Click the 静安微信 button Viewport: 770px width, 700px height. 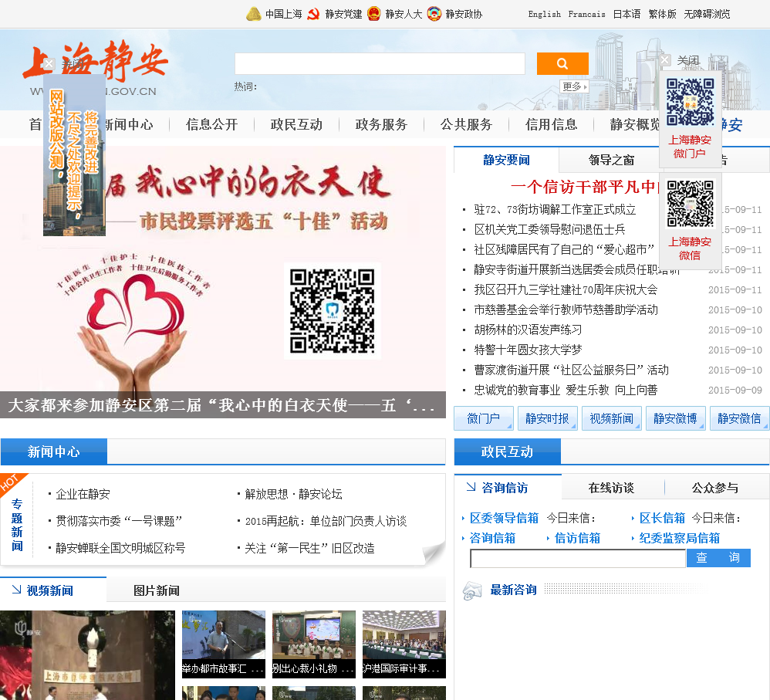click(x=739, y=418)
